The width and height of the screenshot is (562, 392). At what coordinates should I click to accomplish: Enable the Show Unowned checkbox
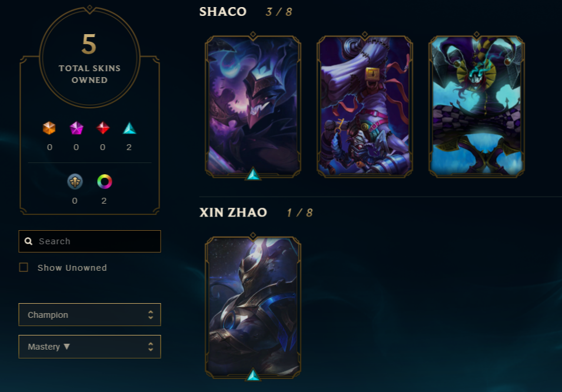(24, 267)
